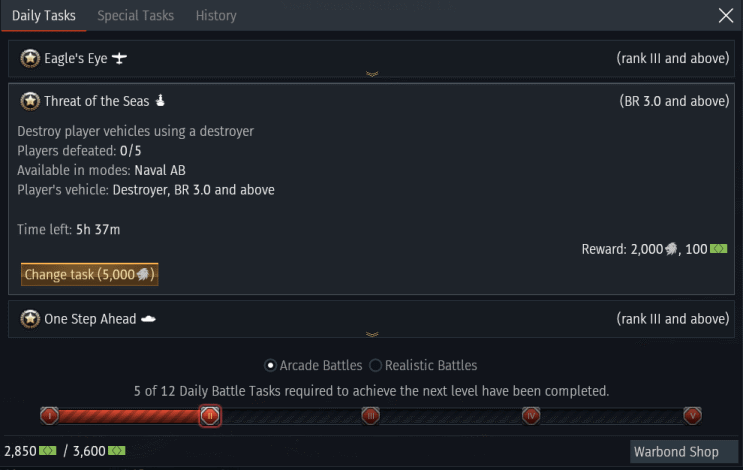Expand the One Step Ahead task chevron
This screenshot has width=743, height=470.
click(x=372, y=334)
